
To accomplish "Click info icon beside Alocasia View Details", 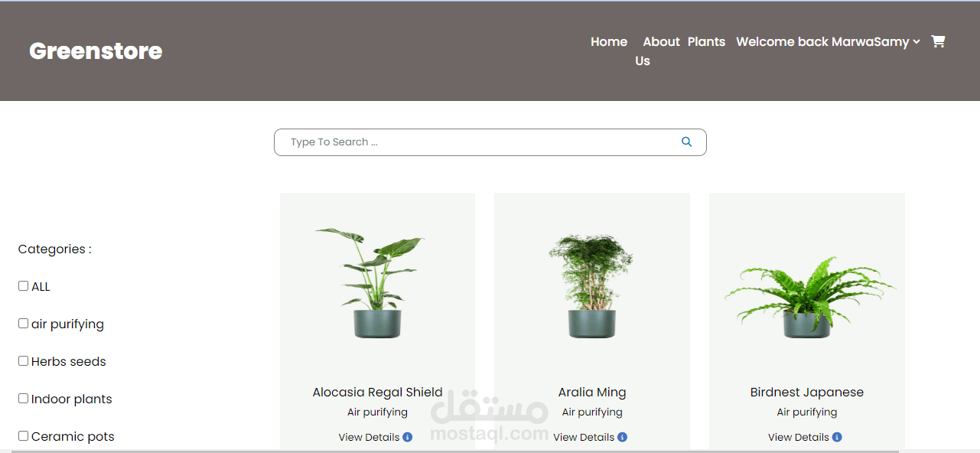I will click(408, 437).
